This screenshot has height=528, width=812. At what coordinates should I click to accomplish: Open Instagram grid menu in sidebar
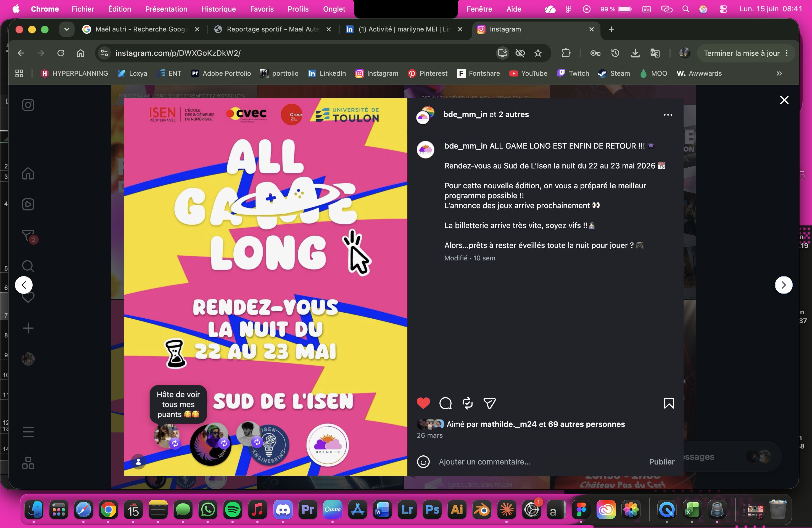[x=28, y=463]
